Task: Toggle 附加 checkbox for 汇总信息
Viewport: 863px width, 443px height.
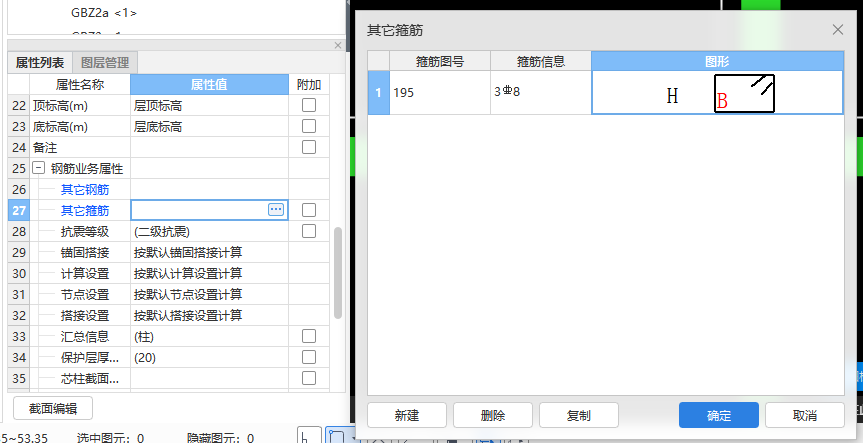Action: (x=309, y=336)
